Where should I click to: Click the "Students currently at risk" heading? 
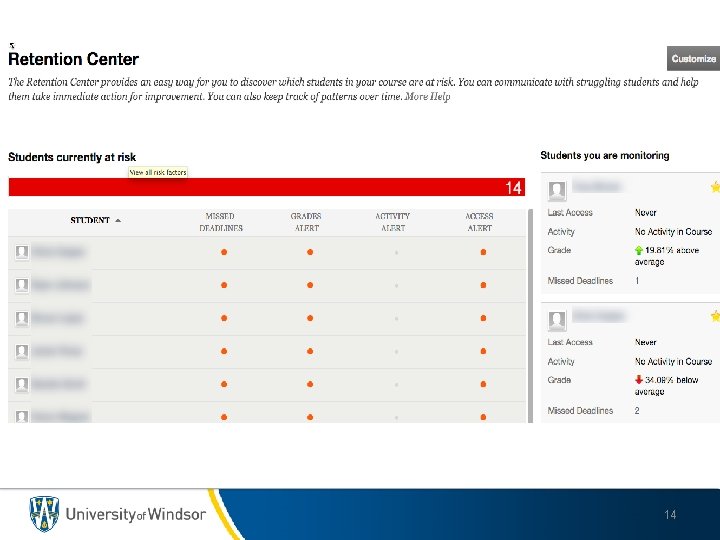pyautogui.click(x=72, y=157)
